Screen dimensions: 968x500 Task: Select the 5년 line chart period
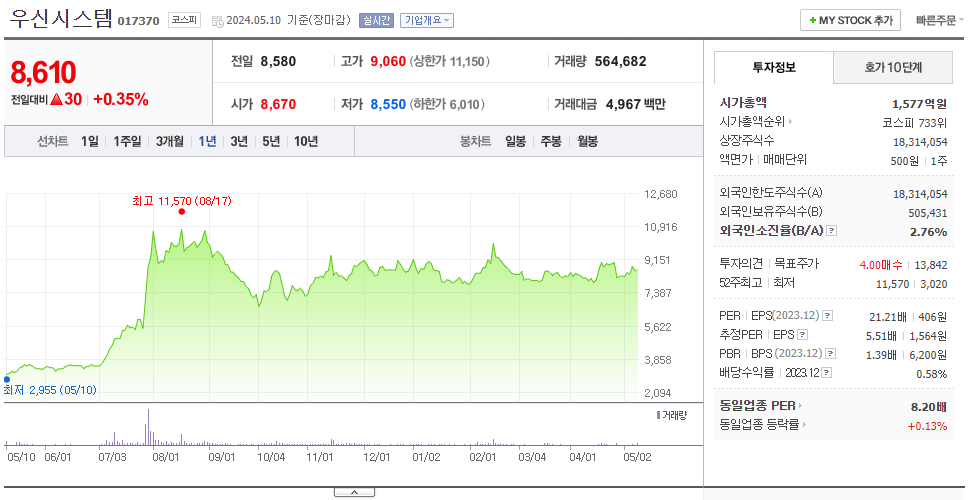point(271,141)
